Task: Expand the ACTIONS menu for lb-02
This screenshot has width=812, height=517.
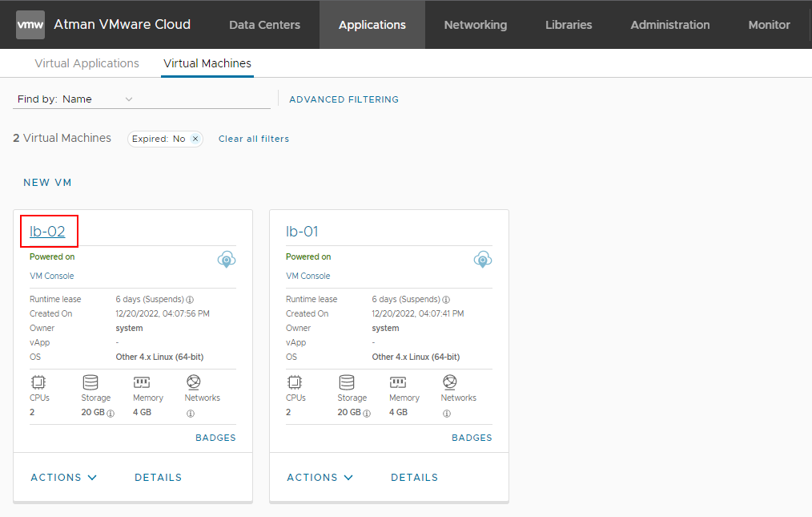Action: tap(64, 477)
